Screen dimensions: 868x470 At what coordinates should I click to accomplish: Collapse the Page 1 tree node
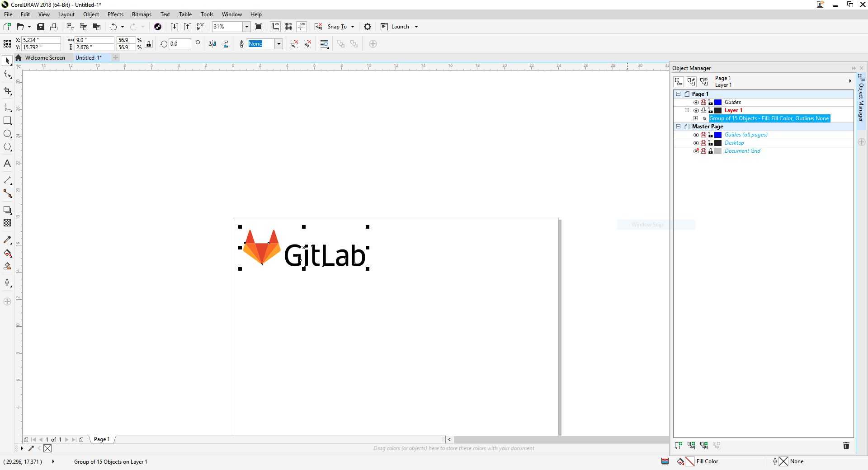click(679, 94)
